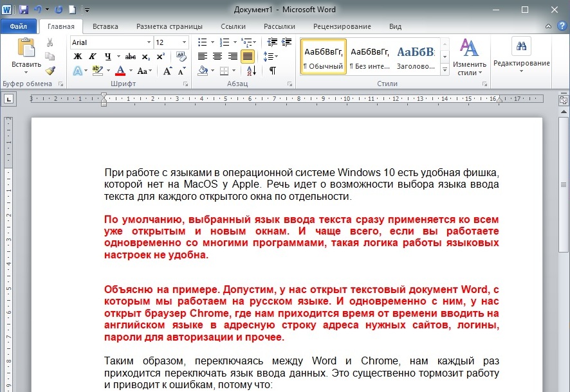Image resolution: width=570 pixels, height=392 pixels.
Task: Toggle italic formatting (К)
Action: pyautogui.click(x=93, y=57)
